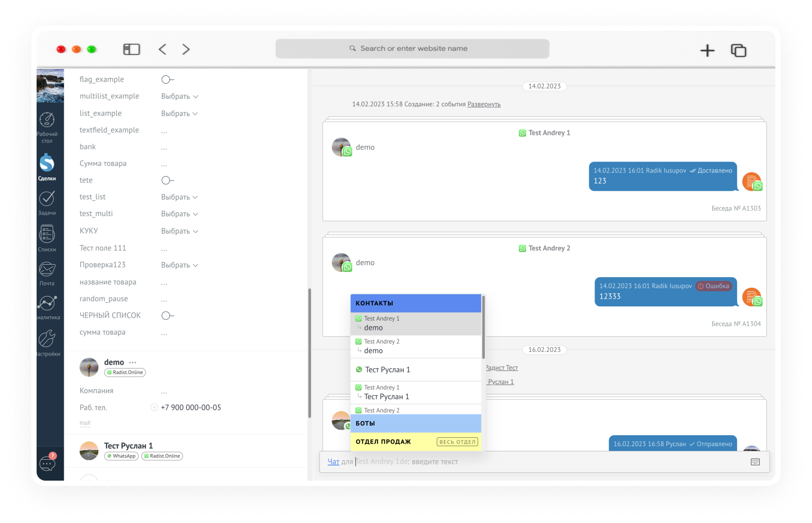The image size is (812, 523).
Task: Open the Рабочий стол dashboard icon
Action: [x=47, y=120]
